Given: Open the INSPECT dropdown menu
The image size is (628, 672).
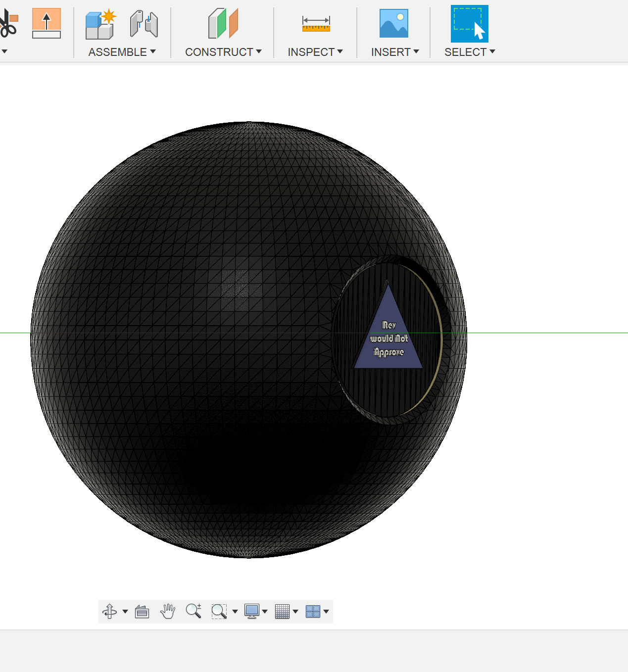Looking at the screenshot, I should [315, 52].
